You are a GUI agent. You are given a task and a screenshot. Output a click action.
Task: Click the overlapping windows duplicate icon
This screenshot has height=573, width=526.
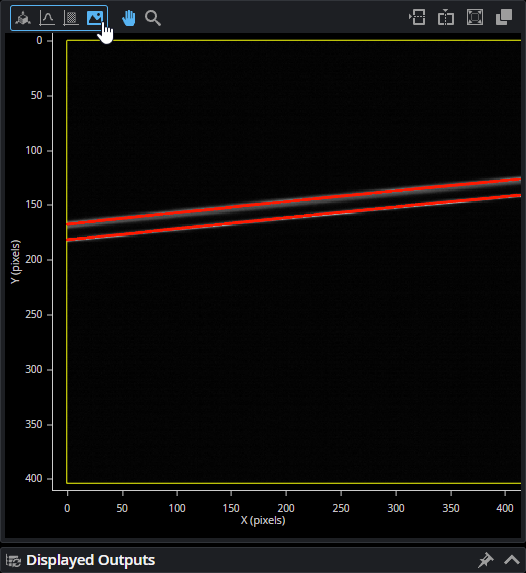[x=504, y=17]
